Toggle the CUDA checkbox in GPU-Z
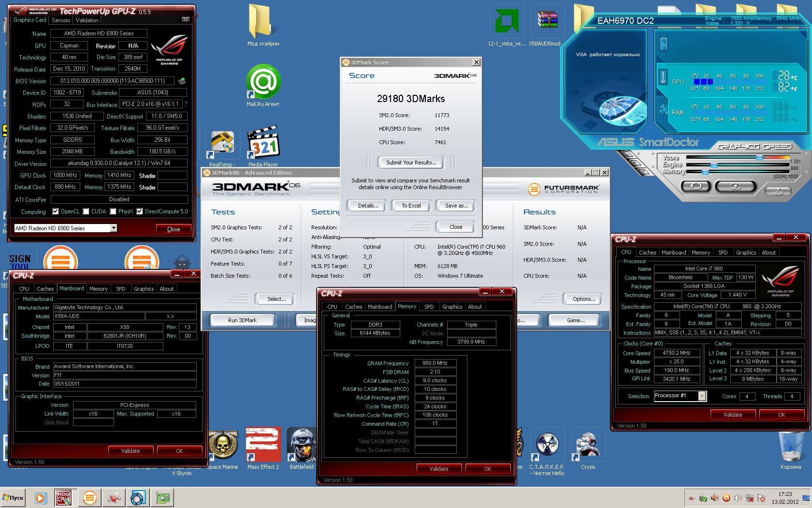This screenshot has width=812, height=508. pyautogui.click(x=86, y=211)
